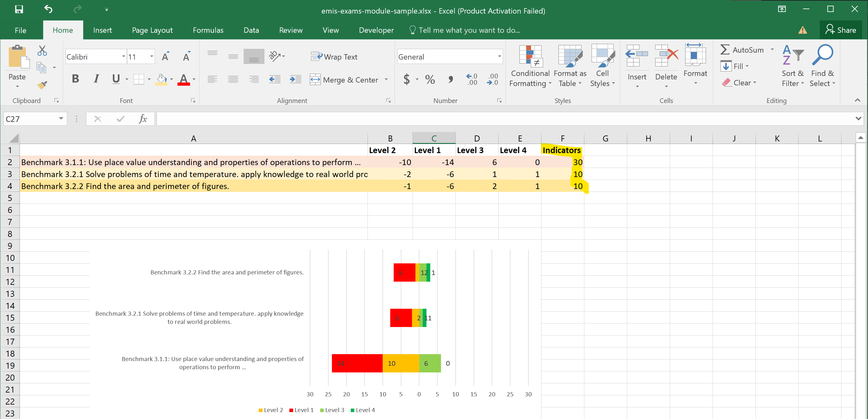Click the Save icon in title bar
868x419 pixels.
click(x=19, y=9)
